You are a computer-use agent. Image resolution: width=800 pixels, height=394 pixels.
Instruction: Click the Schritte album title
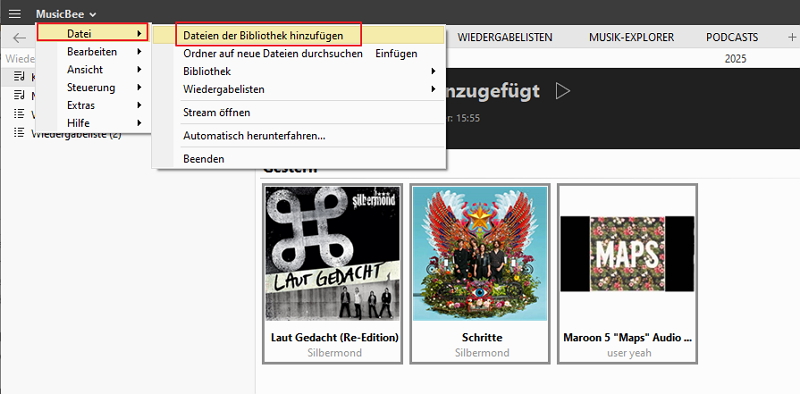click(x=482, y=338)
